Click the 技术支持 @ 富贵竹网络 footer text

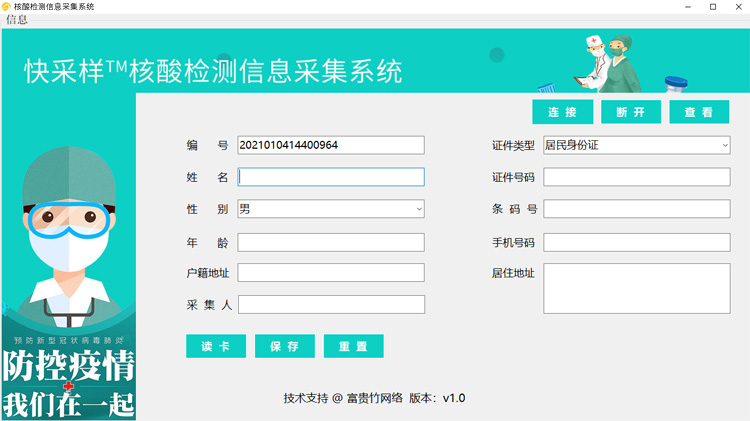tap(343, 398)
